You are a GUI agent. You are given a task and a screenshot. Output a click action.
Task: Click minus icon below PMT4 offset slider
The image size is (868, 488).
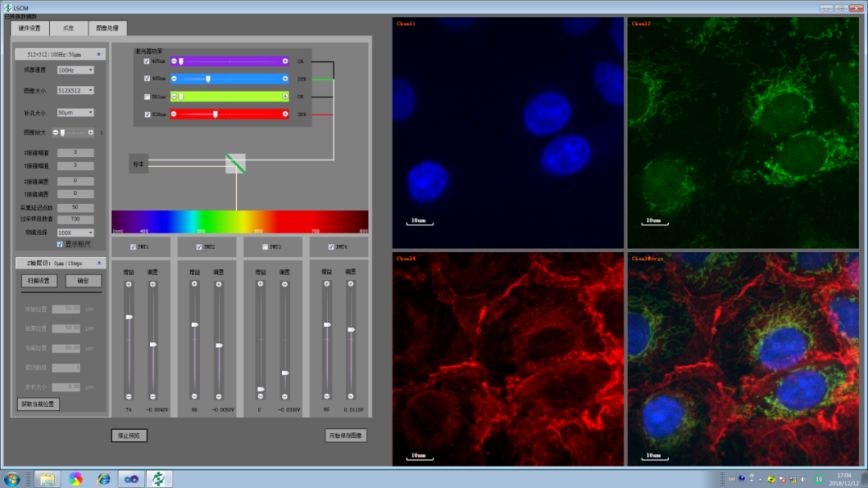[x=351, y=396]
